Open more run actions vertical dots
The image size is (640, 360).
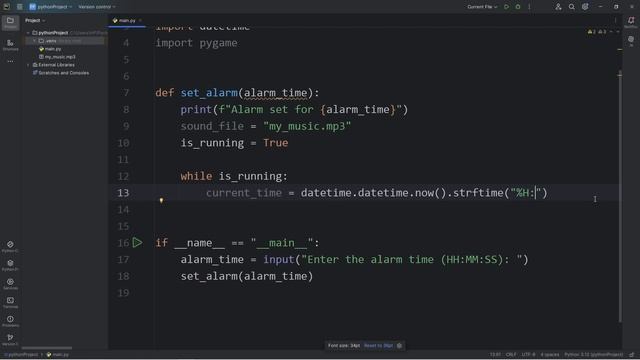pos(529,7)
